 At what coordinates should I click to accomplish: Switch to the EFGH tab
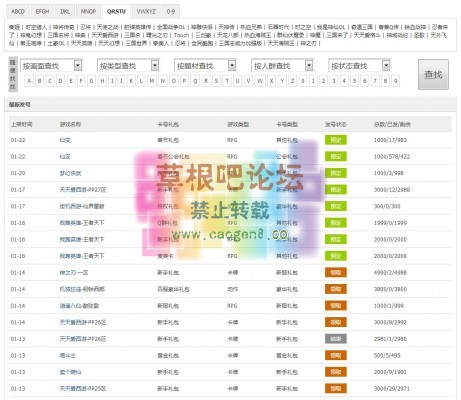pyautogui.click(x=42, y=12)
